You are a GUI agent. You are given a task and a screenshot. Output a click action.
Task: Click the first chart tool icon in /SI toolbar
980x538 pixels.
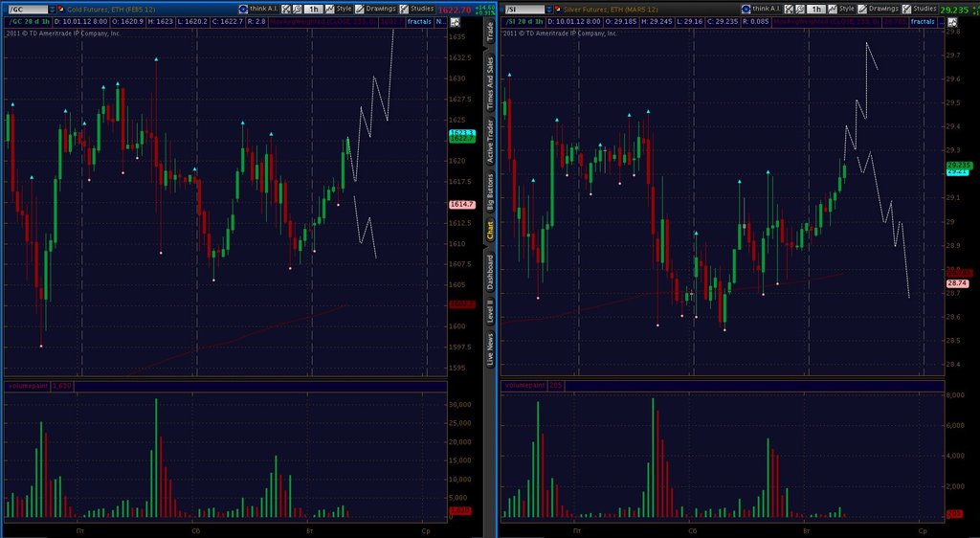click(x=789, y=10)
